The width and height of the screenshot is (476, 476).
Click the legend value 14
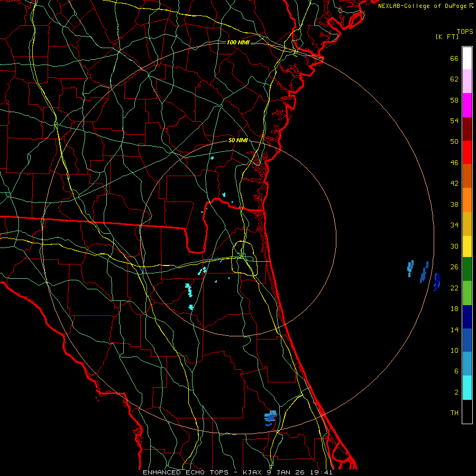454,329
